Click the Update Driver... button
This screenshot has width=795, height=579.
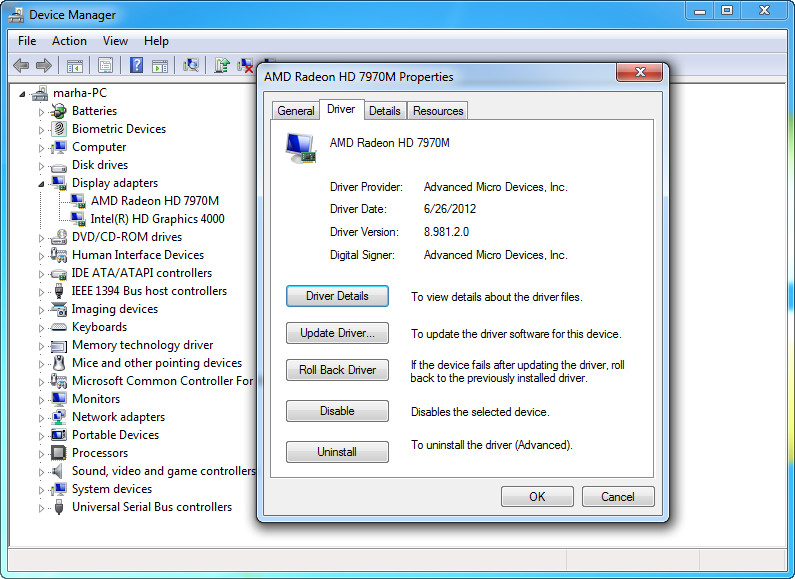tap(337, 333)
